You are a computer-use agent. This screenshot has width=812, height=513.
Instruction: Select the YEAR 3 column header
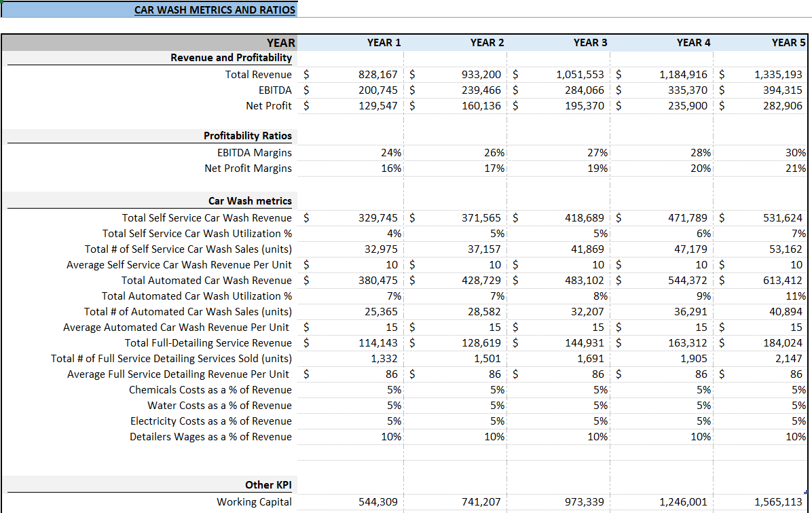point(590,42)
